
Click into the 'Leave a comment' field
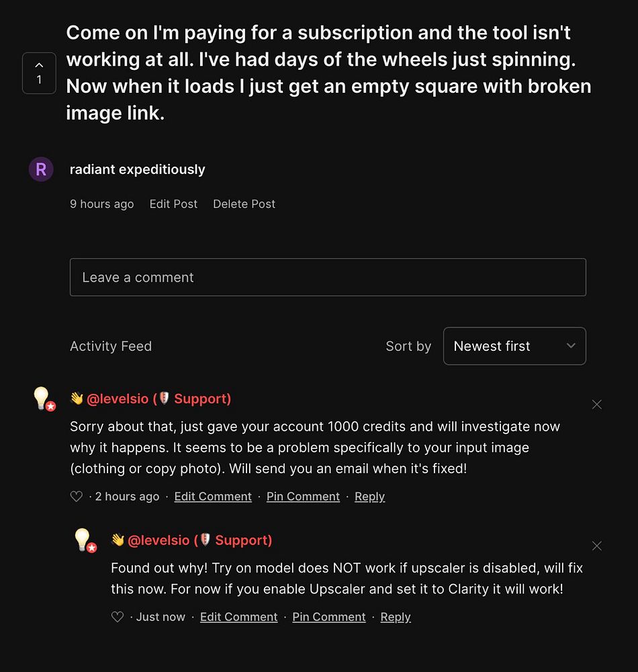(x=328, y=278)
